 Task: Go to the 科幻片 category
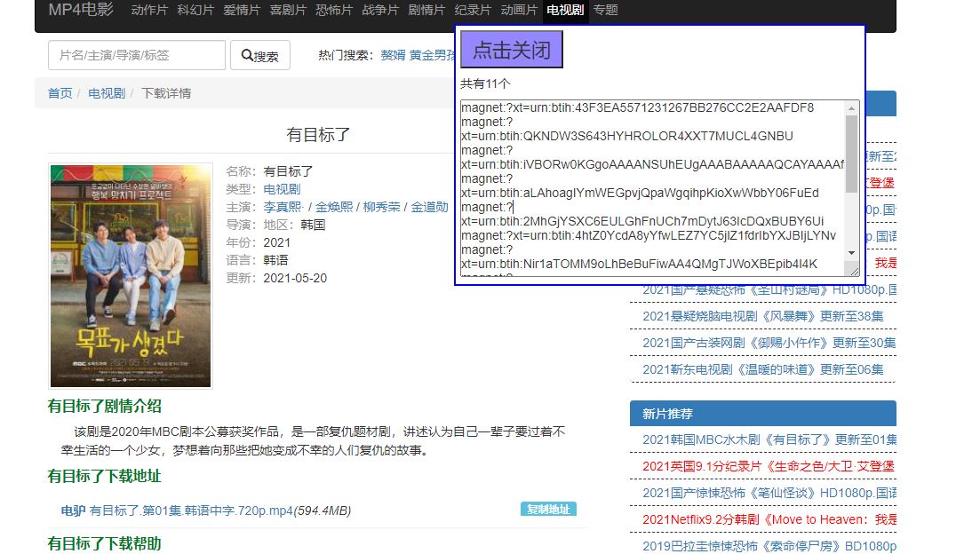[x=195, y=11]
